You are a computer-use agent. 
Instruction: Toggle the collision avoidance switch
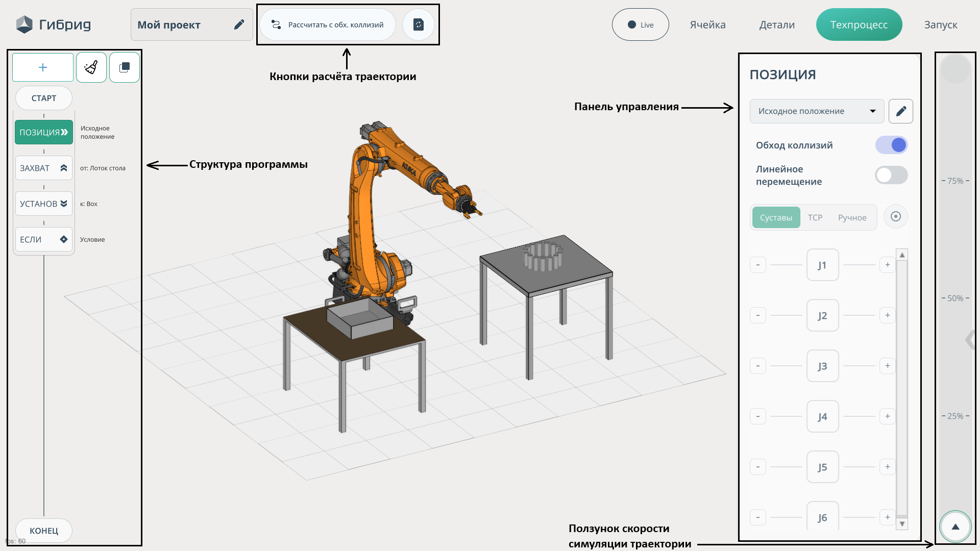point(891,145)
